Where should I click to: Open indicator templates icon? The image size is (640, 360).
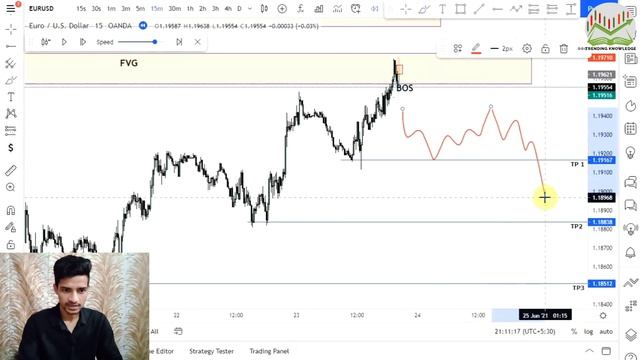click(337, 9)
